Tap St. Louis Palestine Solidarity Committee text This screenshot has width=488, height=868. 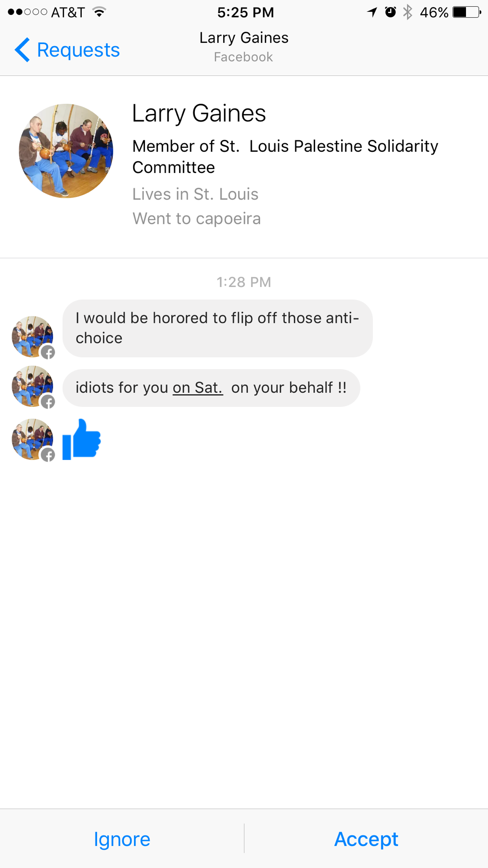point(285,156)
